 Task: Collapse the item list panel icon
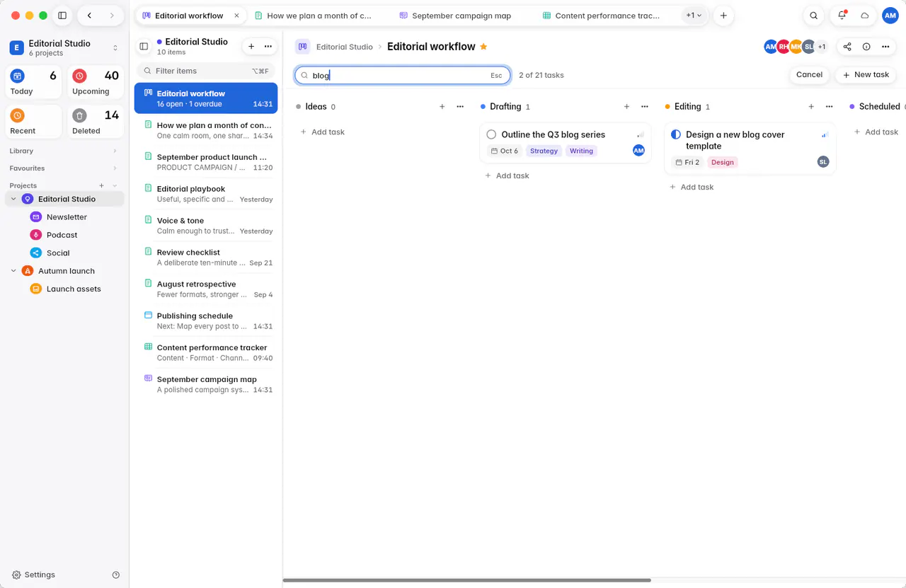coord(144,47)
